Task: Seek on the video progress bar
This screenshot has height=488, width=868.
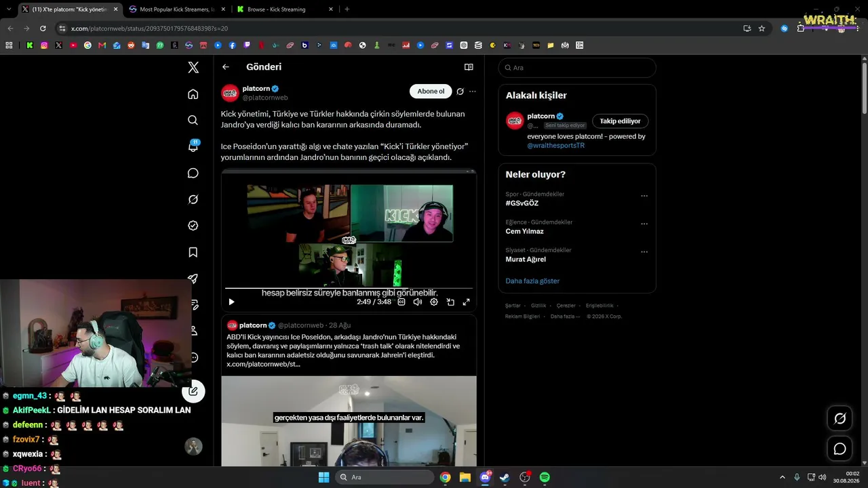Action: pos(349,289)
